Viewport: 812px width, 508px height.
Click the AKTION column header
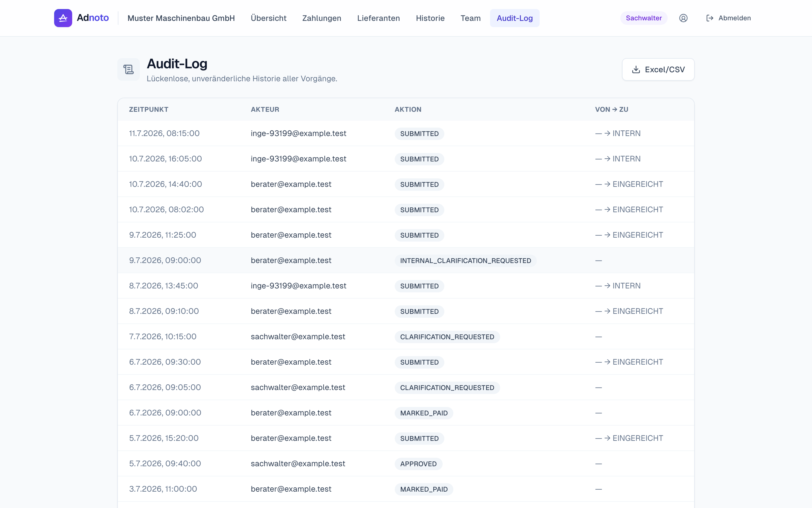coord(408,110)
